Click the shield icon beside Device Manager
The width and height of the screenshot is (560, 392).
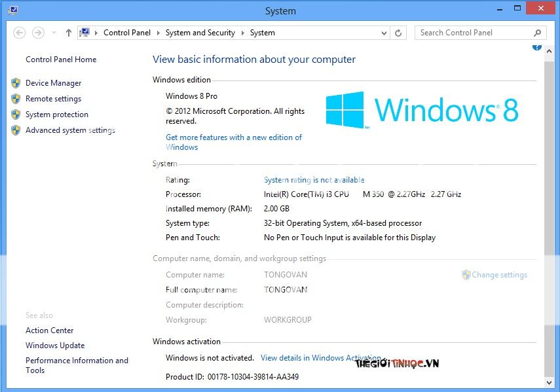click(x=16, y=83)
